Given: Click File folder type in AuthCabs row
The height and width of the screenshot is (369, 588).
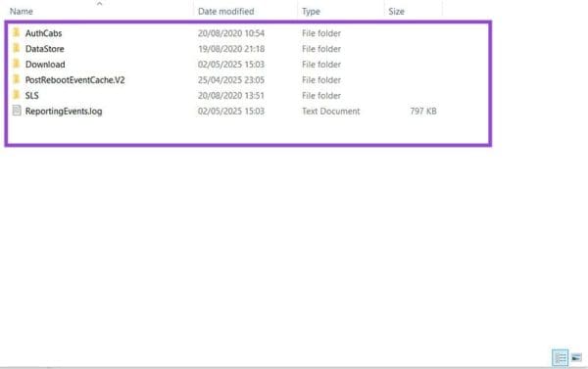Looking at the screenshot, I should [x=321, y=33].
